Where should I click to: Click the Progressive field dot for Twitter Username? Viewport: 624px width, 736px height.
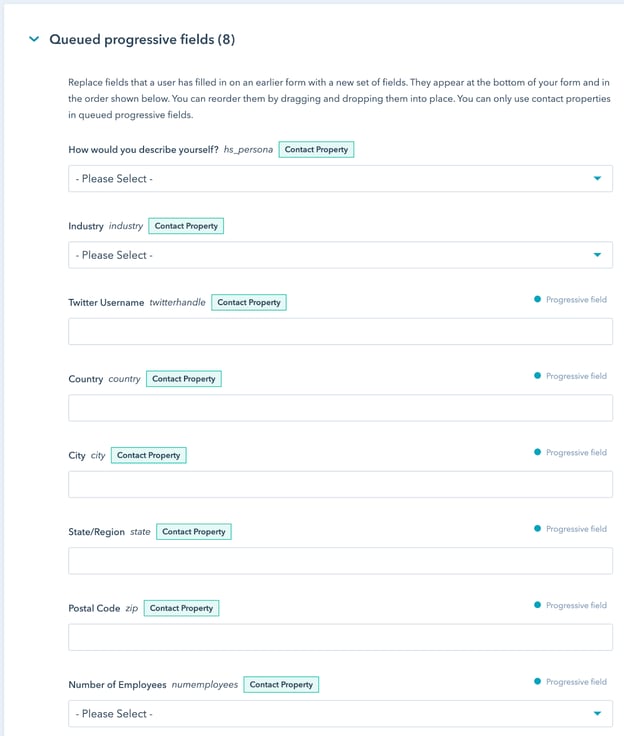click(x=537, y=300)
